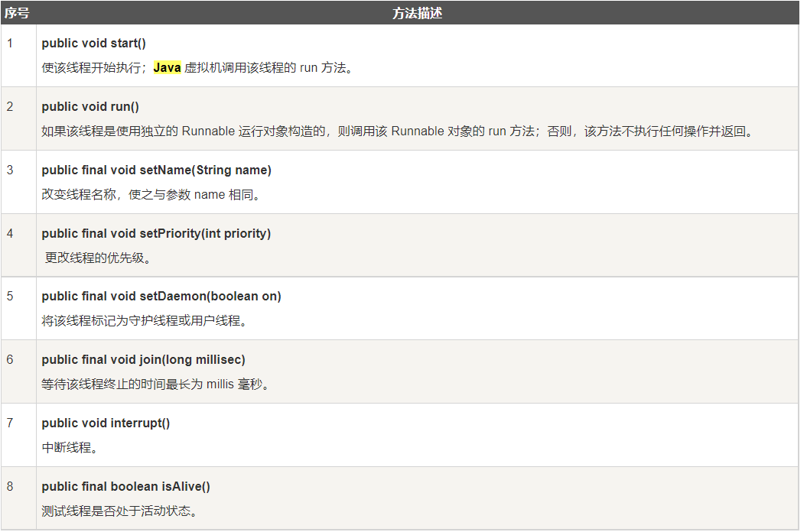Image resolution: width=807 pixels, height=532 pixels.
Task: Select 'public final void setPriority(int priority)' signature
Action: coord(156,234)
